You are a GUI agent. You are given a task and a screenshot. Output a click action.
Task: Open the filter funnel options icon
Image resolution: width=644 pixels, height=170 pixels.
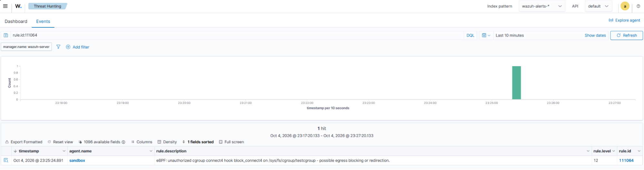pyautogui.click(x=58, y=47)
